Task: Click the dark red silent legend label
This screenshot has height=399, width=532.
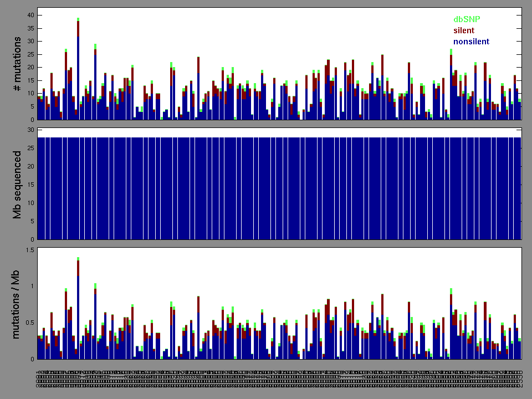Action: pos(464,30)
